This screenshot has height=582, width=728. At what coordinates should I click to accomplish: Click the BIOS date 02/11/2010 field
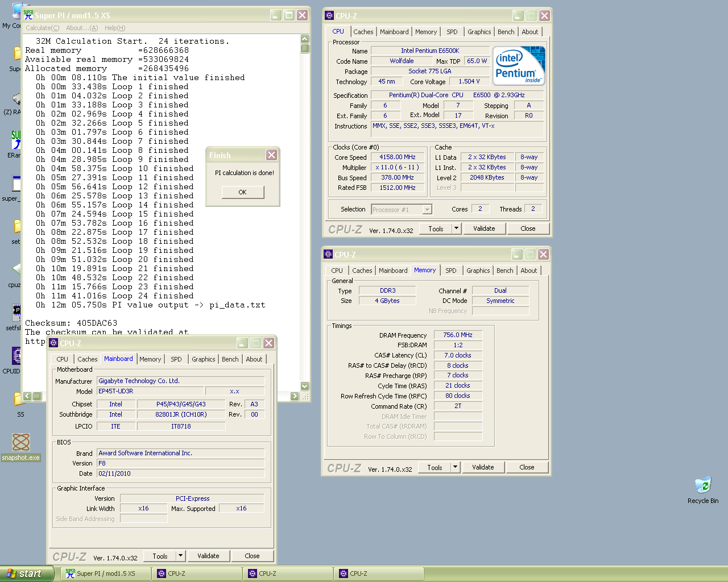(x=181, y=473)
